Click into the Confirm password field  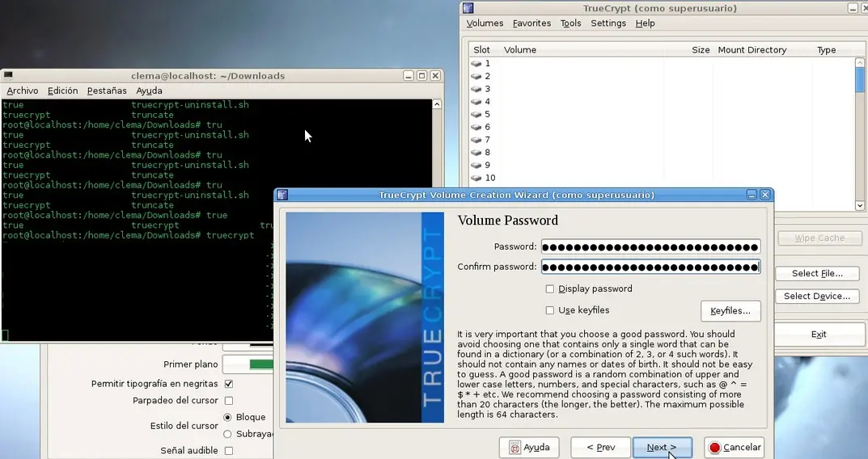point(650,267)
